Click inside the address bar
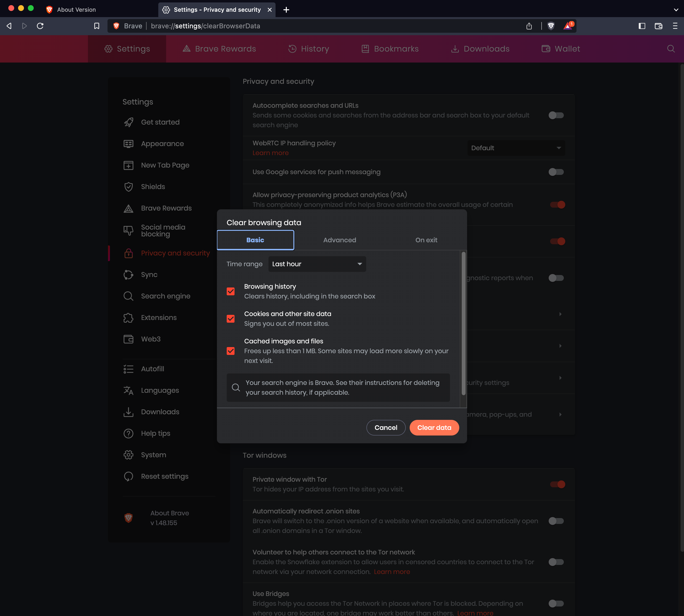Image resolution: width=684 pixels, height=616 pixels. click(305, 26)
